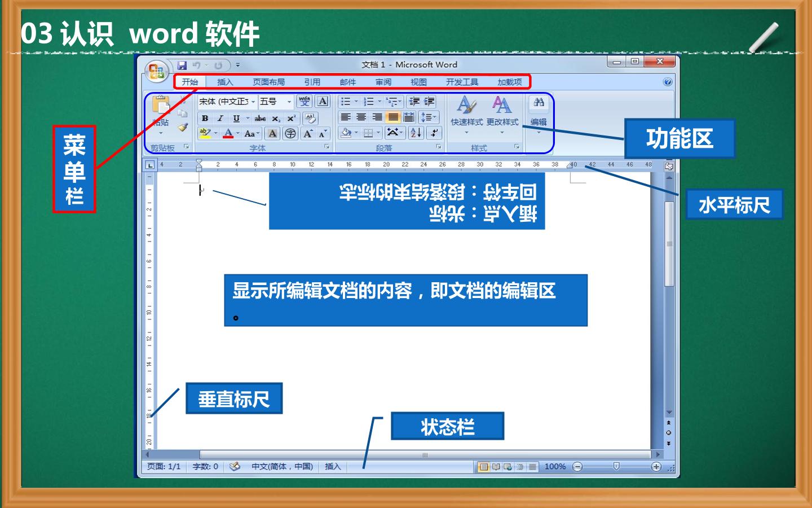Center the paragraph text
Screen dimensions: 812x508
(361, 117)
